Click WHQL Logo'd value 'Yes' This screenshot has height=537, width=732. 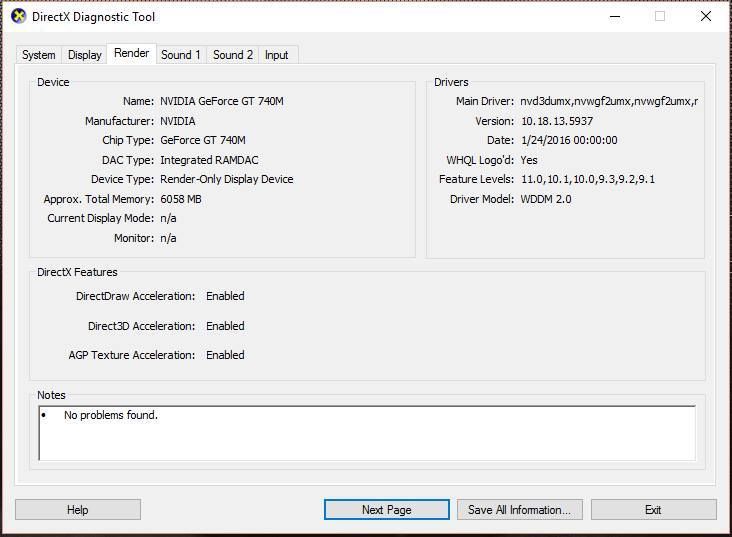tap(529, 160)
